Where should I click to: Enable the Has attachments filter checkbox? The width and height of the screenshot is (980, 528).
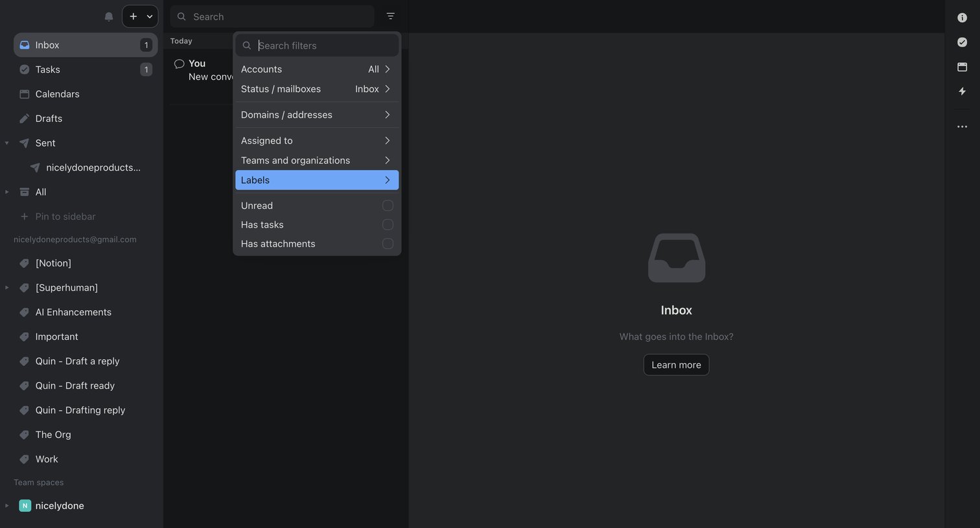388,244
